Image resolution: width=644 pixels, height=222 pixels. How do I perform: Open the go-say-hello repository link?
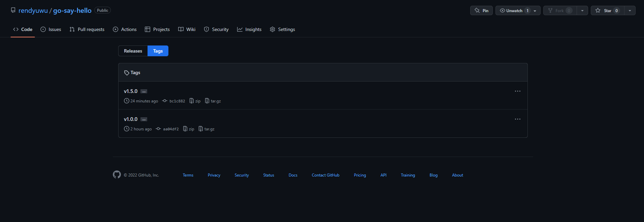pos(72,10)
